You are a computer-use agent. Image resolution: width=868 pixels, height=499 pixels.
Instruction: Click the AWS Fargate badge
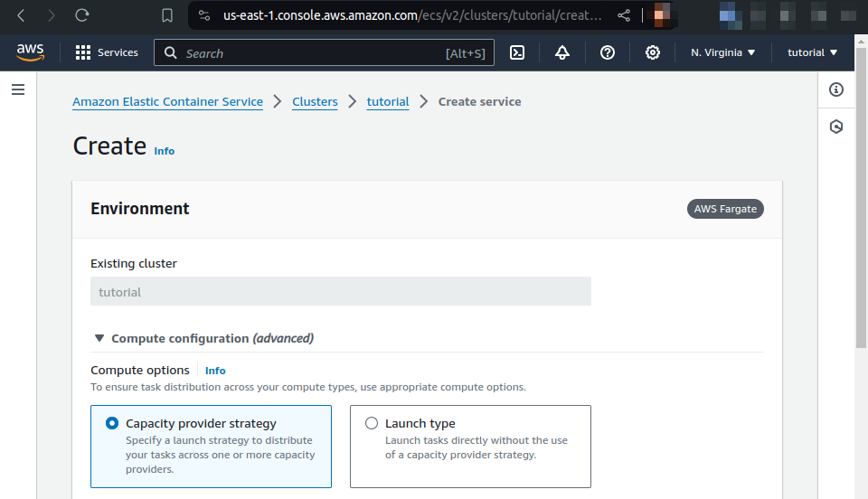[725, 209]
